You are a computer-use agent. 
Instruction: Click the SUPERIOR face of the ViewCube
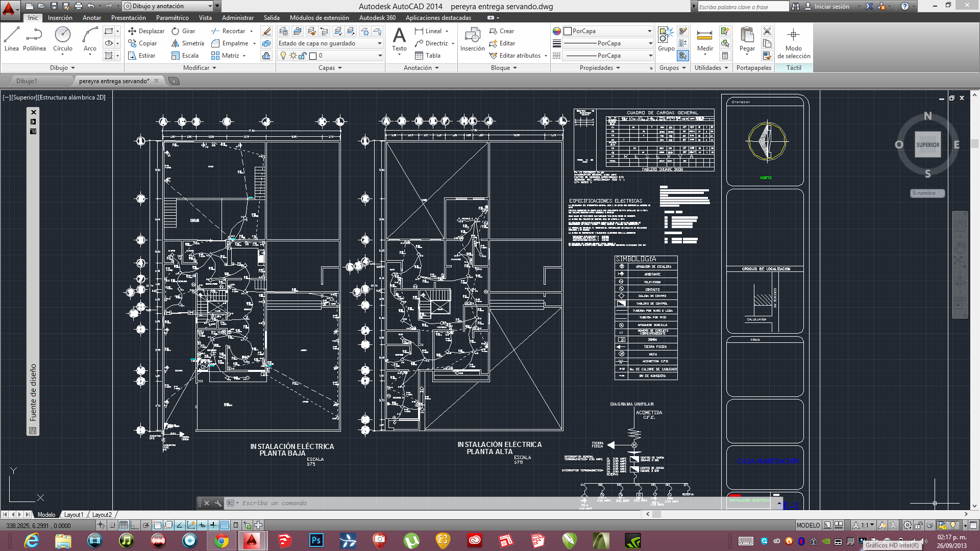pos(927,145)
